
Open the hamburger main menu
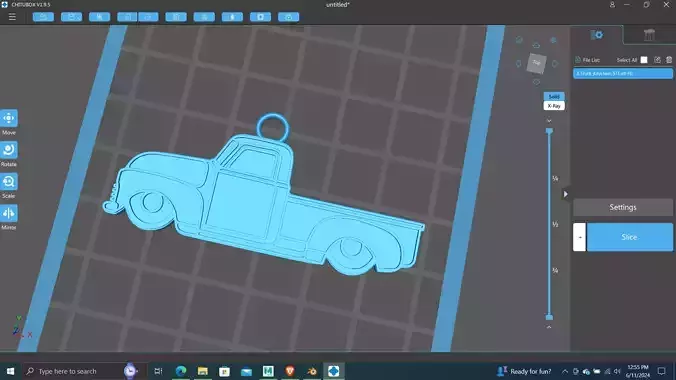pyautogui.click(x=12, y=17)
